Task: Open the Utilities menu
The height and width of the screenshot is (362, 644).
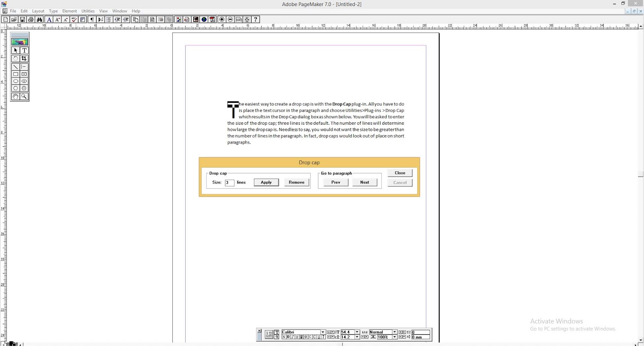Action: [88, 11]
